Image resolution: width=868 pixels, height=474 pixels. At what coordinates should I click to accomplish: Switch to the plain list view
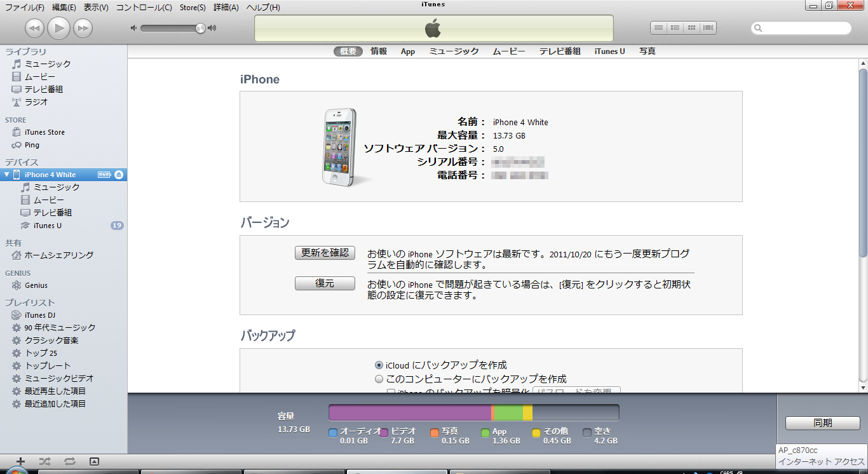coord(659,28)
